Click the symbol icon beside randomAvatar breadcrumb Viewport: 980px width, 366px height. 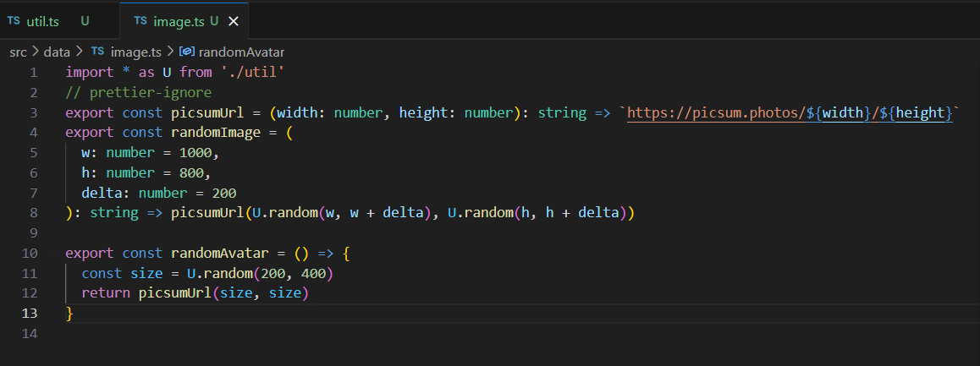coord(188,52)
